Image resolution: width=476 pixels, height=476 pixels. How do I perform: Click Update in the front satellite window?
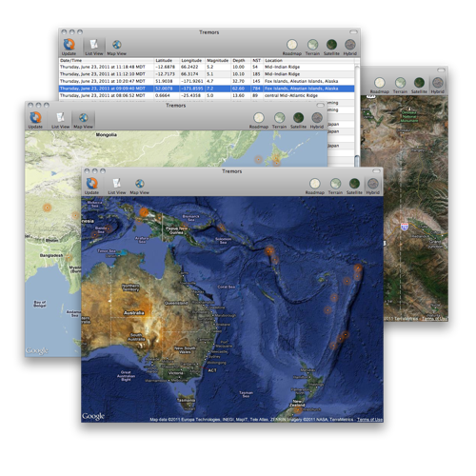click(91, 186)
